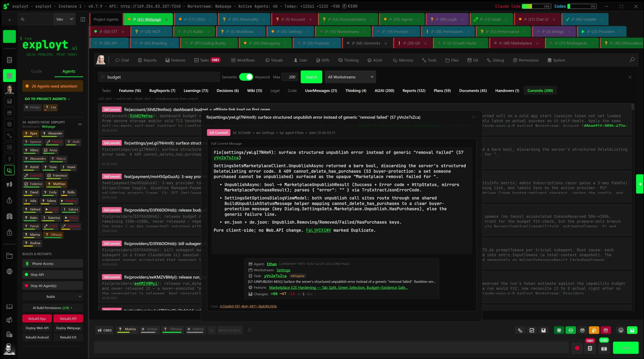
Task: Click the plus button next to Hamza tab
Action: tap(211, 330)
